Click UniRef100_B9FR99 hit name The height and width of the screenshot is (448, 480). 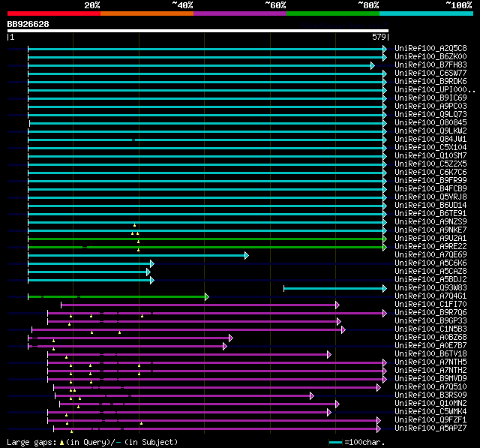(430, 181)
